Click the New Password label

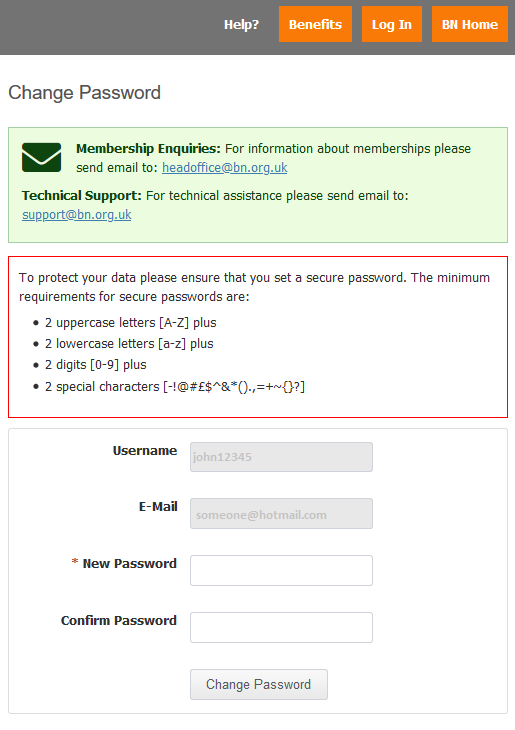[x=129, y=563]
